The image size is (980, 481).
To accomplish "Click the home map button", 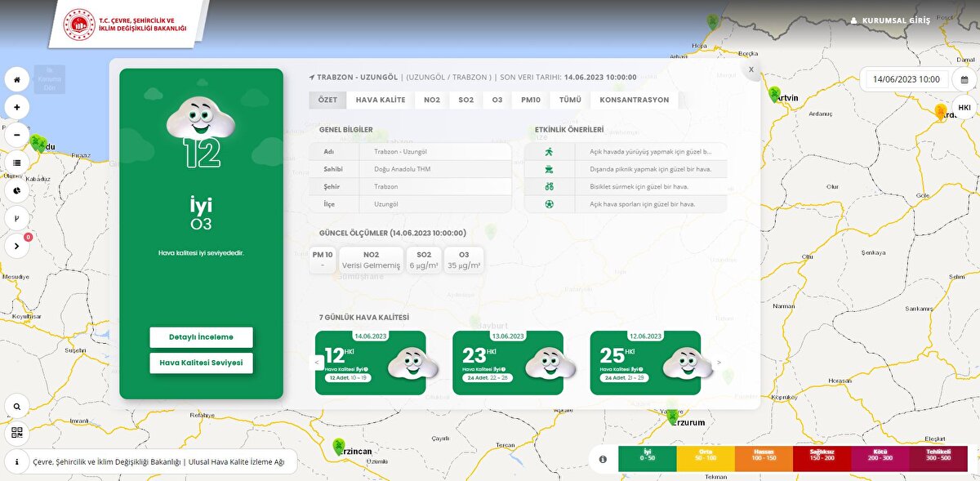I will pos(17,79).
